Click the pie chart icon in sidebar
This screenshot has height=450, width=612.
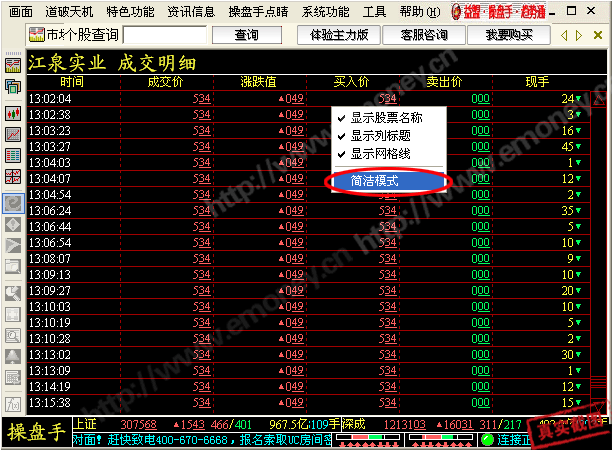tap(14, 292)
